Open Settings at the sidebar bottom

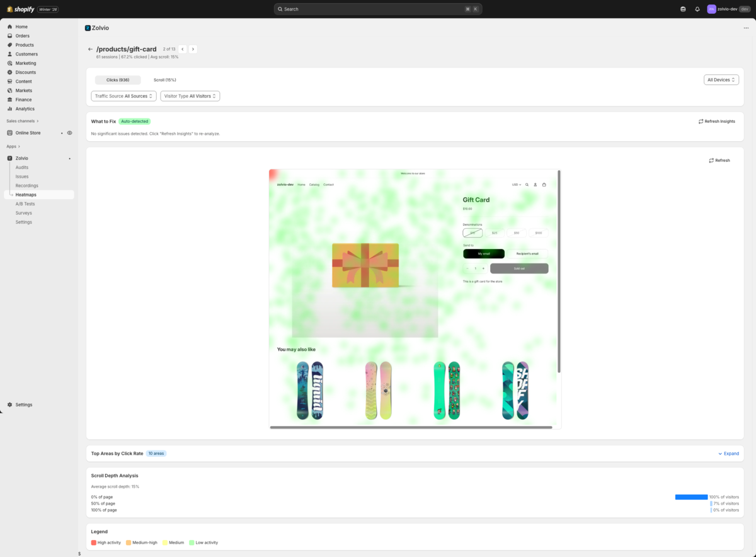(x=24, y=405)
